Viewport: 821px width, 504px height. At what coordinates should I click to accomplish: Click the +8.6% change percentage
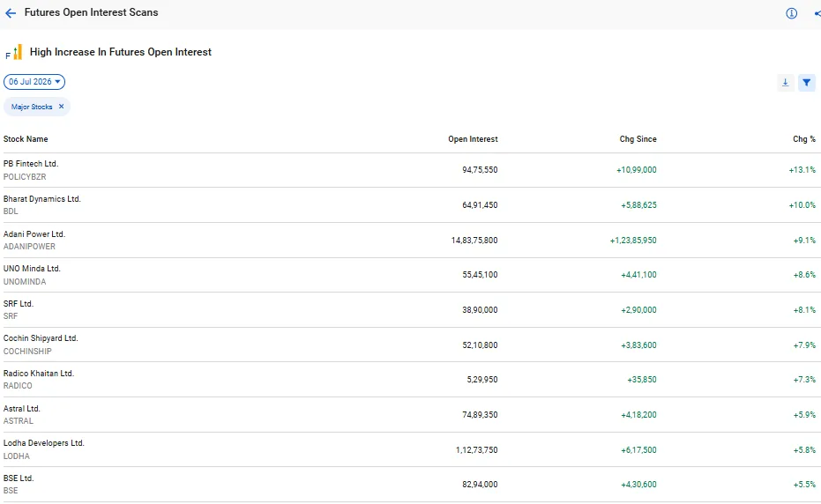804,275
